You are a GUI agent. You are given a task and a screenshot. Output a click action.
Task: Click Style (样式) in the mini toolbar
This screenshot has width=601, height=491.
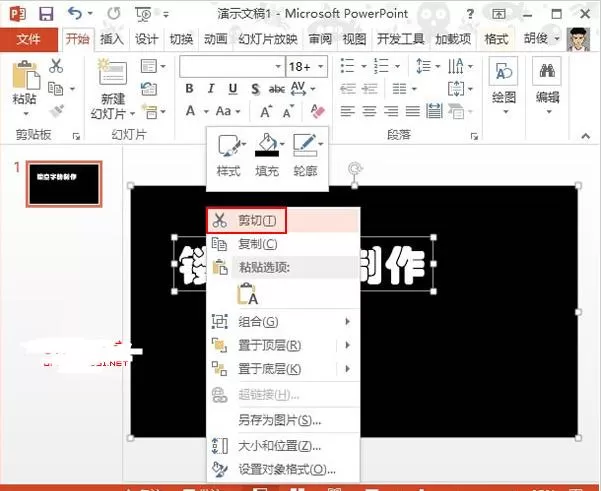click(x=229, y=154)
